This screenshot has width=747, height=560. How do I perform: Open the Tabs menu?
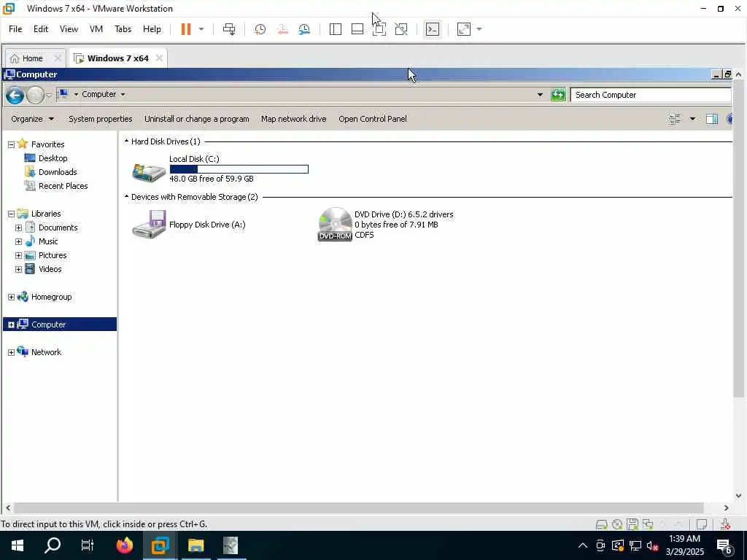123,29
